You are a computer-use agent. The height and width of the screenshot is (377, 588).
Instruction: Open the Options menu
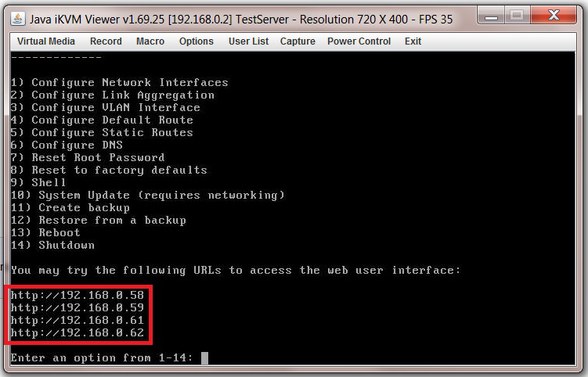(x=196, y=41)
